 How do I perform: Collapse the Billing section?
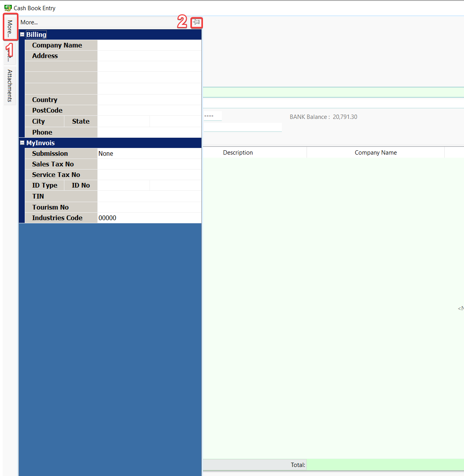pyautogui.click(x=22, y=35)
